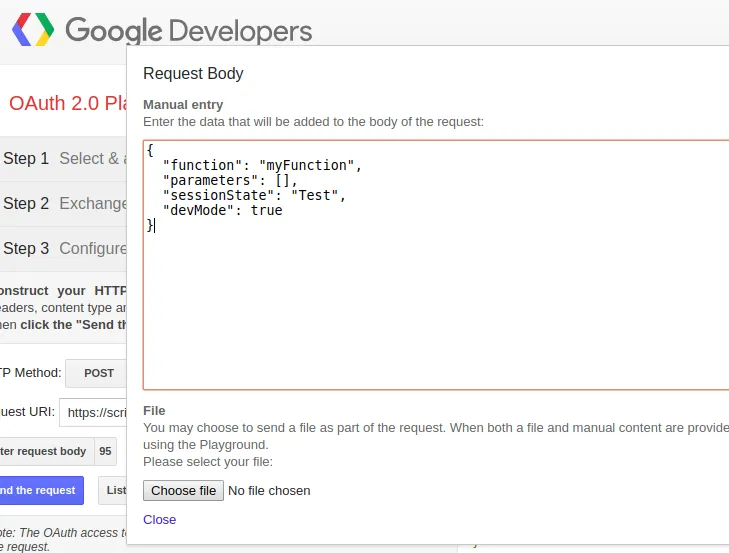Click the "sessionState": "Test" line
The width and height of the screenshot is (729, 553).
coord(254,195)
